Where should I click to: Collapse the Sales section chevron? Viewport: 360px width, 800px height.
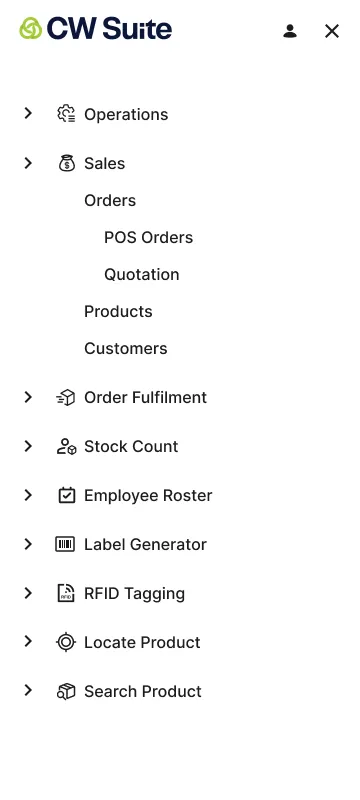28,163
